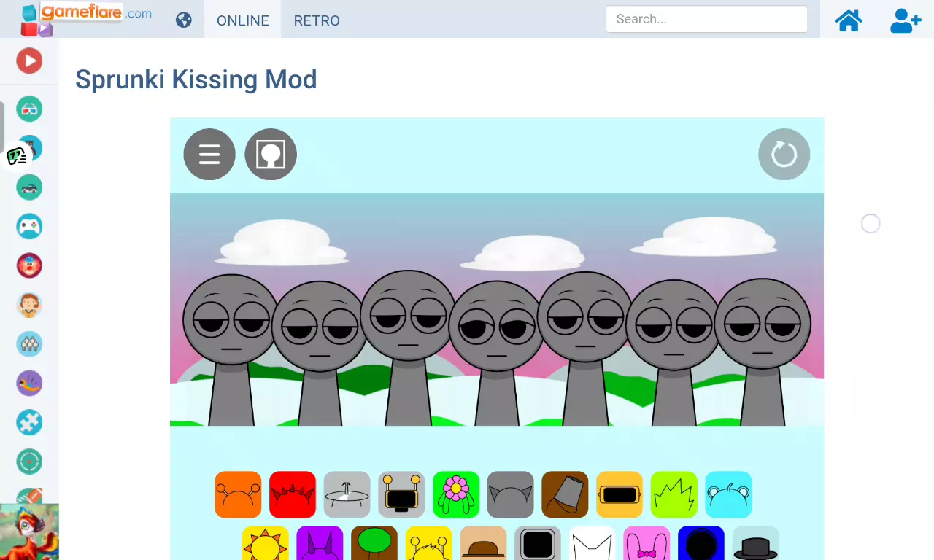
Task: Open the parrot game thumbnail
Action: 29,532
